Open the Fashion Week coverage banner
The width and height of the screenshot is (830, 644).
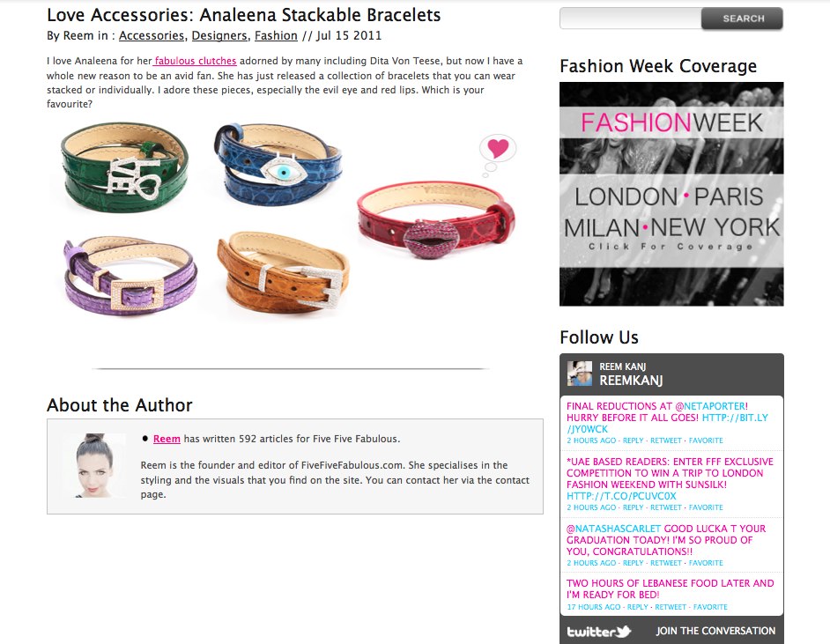[x=671, y=194]
